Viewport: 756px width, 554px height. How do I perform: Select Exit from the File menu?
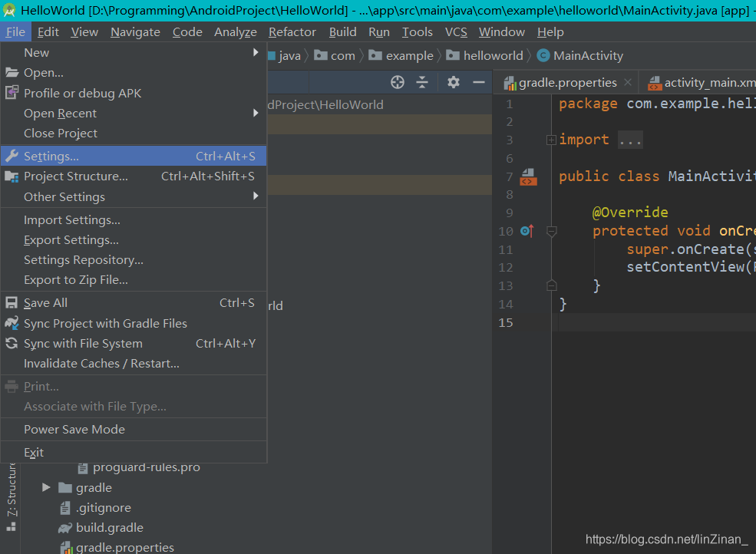134,452
